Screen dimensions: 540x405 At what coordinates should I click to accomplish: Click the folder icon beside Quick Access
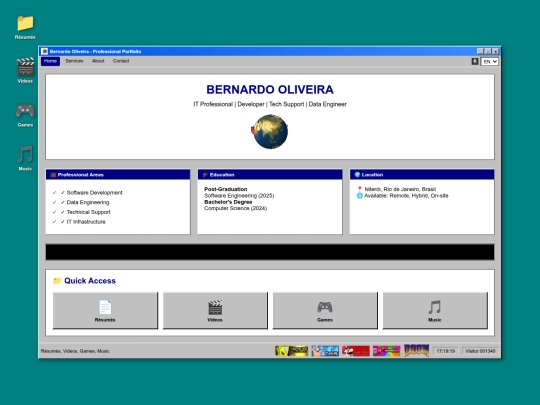[x=57, y=281]
